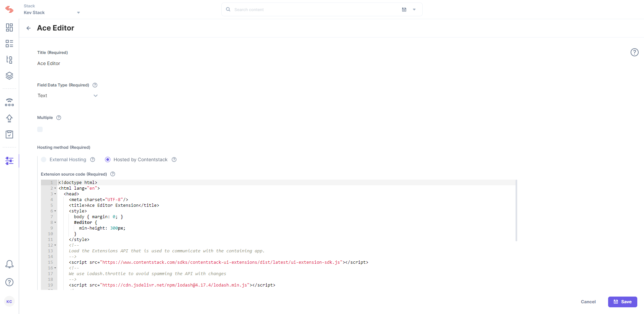Open the KC user profile avatar

(9, 302)
